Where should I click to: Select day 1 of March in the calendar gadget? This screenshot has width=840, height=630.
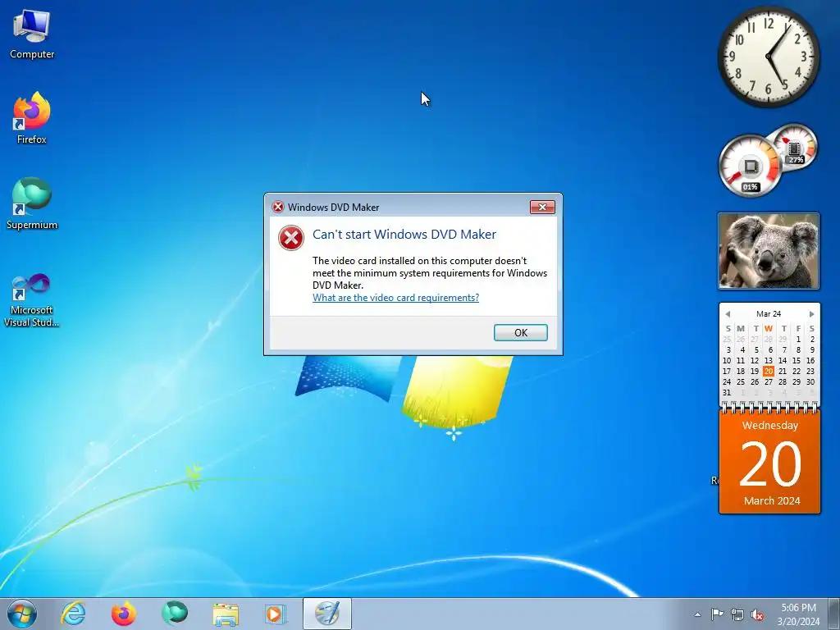[x=798, y=339]
